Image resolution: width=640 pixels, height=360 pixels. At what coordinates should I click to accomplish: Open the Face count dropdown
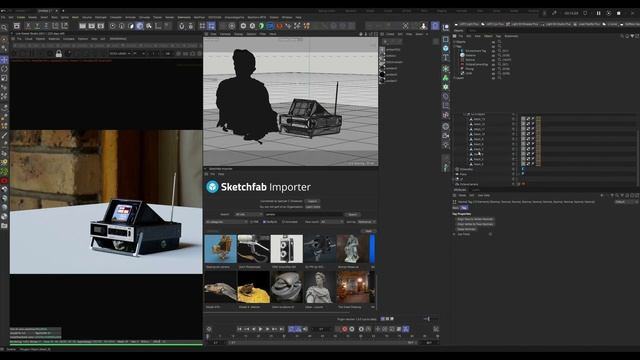(332, 222)
